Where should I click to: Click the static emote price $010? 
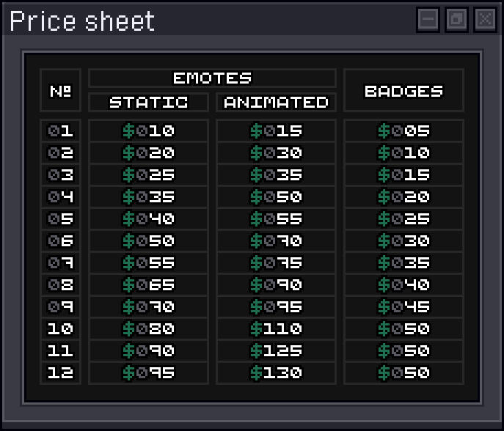148,131
